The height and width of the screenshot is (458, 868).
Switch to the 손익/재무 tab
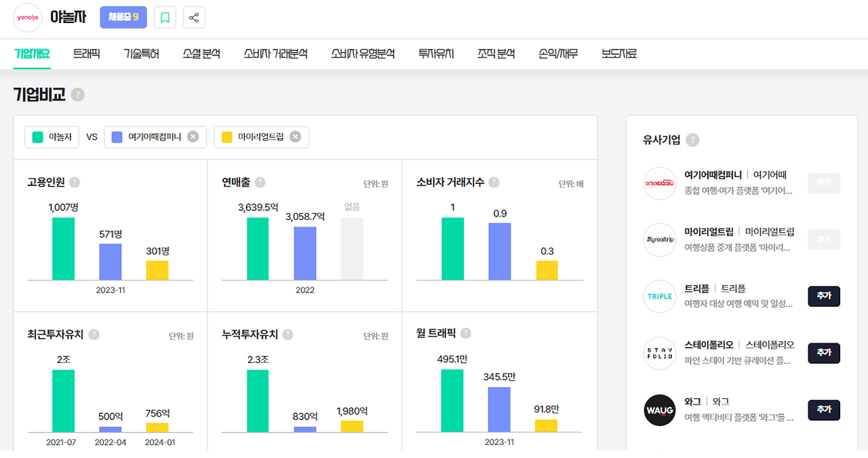click(x=557, y=53)
